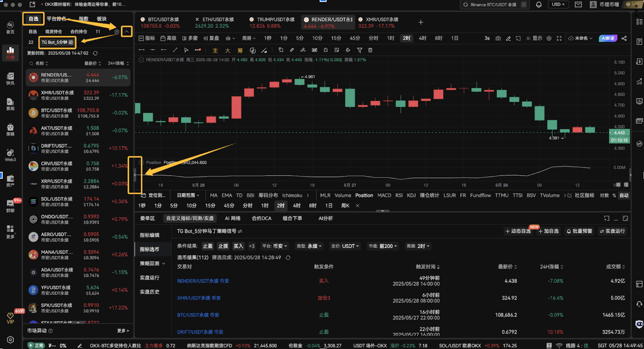Viewport: 644px width, 349px height.
Task: Click 更多 next to 市场异动
Action: pyautogui.click(x=123, y=331)
